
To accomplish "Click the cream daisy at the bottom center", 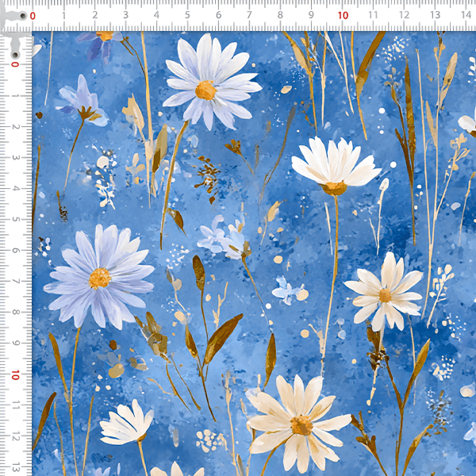I will pyautogui.click(x=300, y=424).
